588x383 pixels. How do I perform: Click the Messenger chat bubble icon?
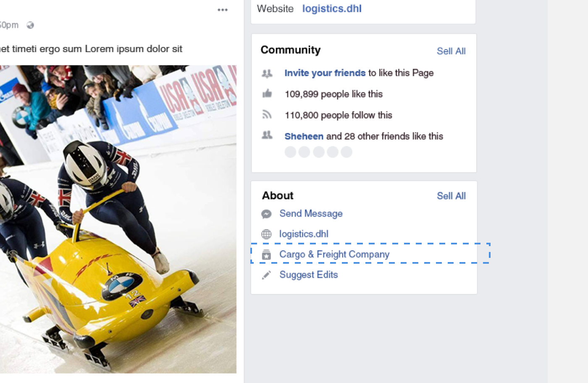[266, 214]
